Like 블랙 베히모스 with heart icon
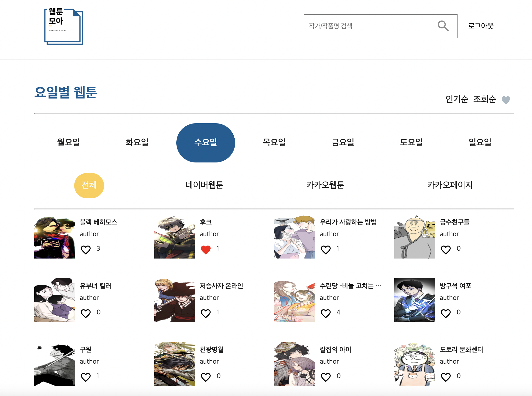This screenshot has height=396, width=532. click(x=86, y=250)
